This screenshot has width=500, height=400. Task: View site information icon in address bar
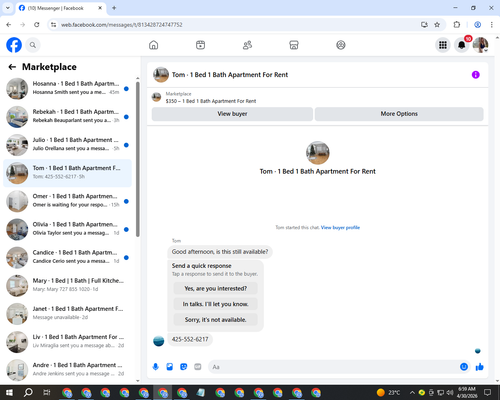pyautogui.click(x=53, y=25)
